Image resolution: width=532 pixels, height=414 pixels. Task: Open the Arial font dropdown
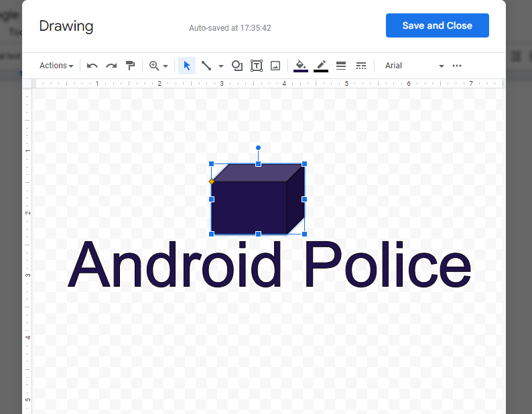[414, 66]
